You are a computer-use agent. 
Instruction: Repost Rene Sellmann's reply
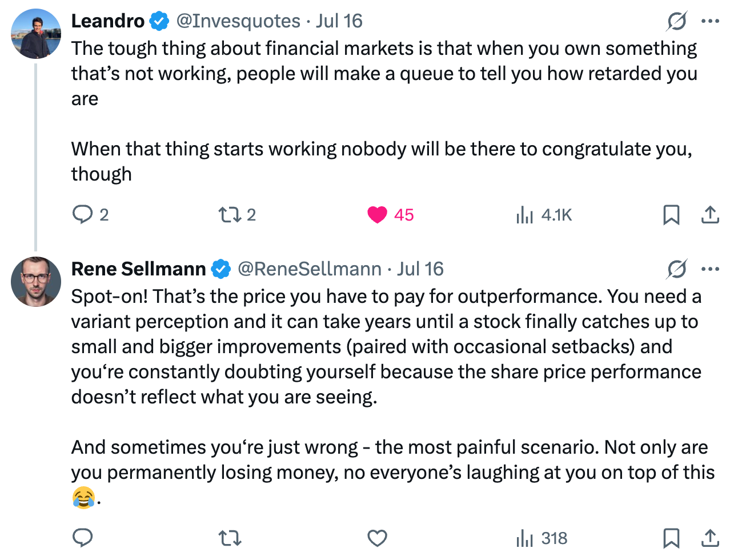click(x=230, y=538)
